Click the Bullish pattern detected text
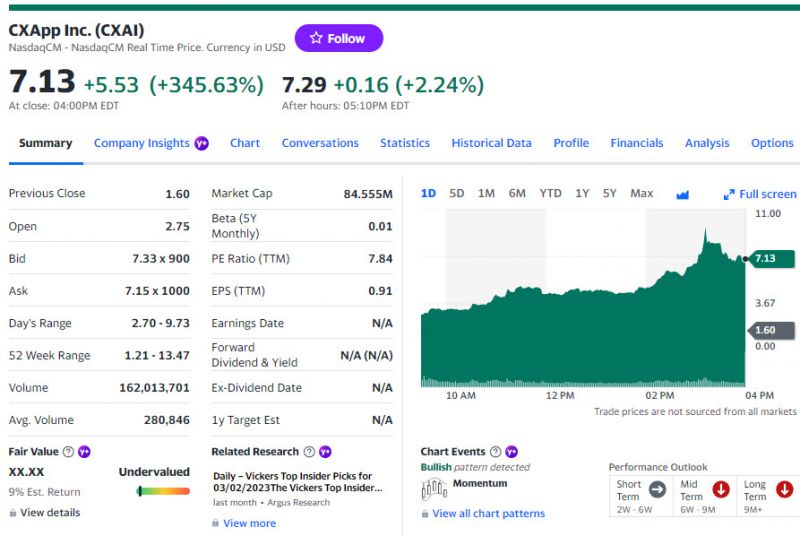 point(475,467)
